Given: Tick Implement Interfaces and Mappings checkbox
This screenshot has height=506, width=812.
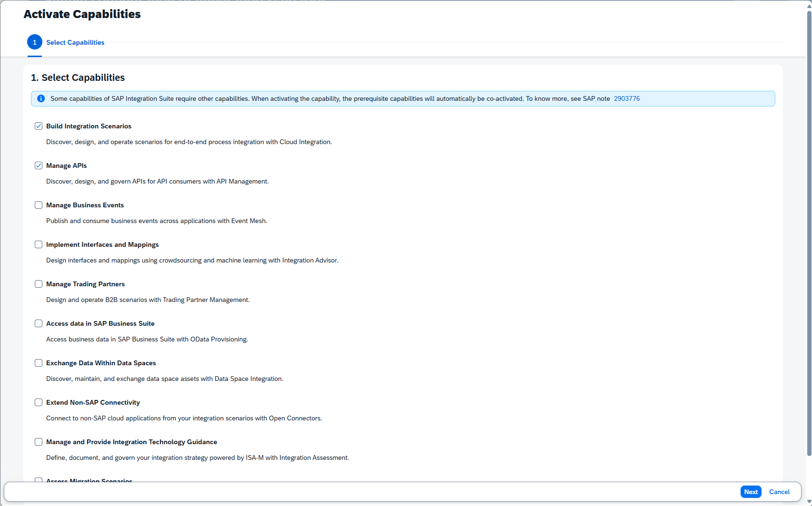Looking at the screenshot, I should click(39, 244).
